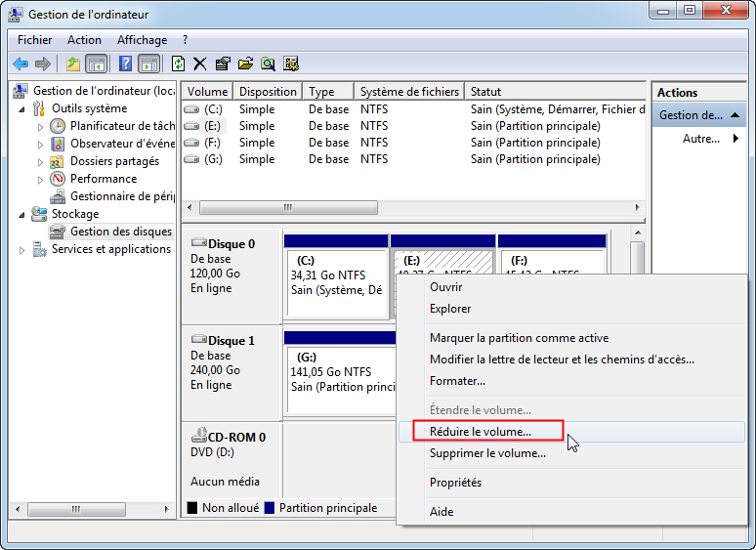Click the Properties toolbar icon
The width and height of the screenshot is (756, 550).
click(223, 63)
